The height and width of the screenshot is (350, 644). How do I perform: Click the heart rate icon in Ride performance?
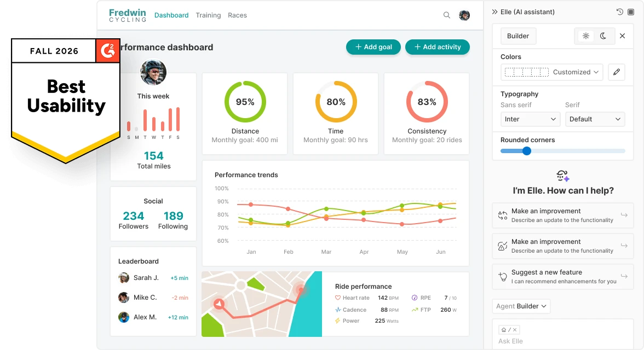[x=337, y=298]
